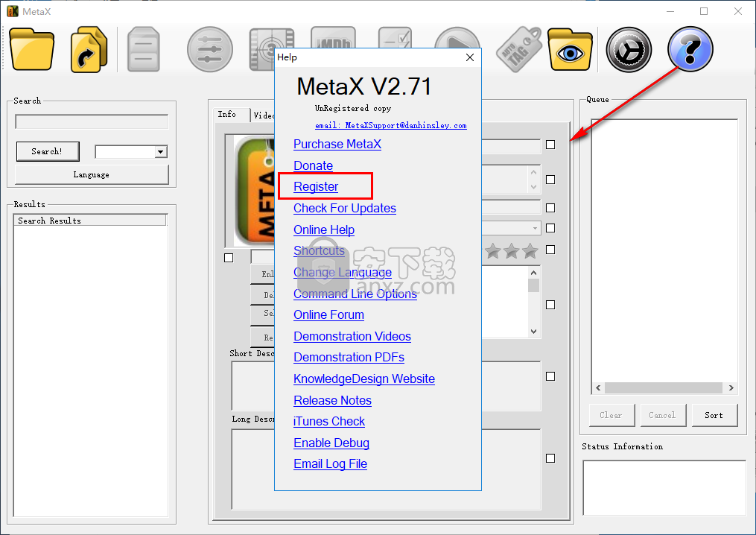The width and height of the screenshot is (756, 535).
Task: Visit the Online Forum link
Action: click(328, 315)
